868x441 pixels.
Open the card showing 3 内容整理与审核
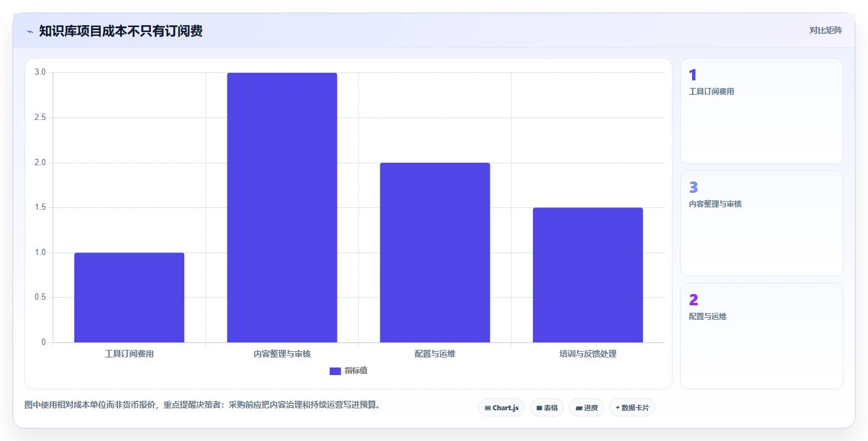[762, 224]
